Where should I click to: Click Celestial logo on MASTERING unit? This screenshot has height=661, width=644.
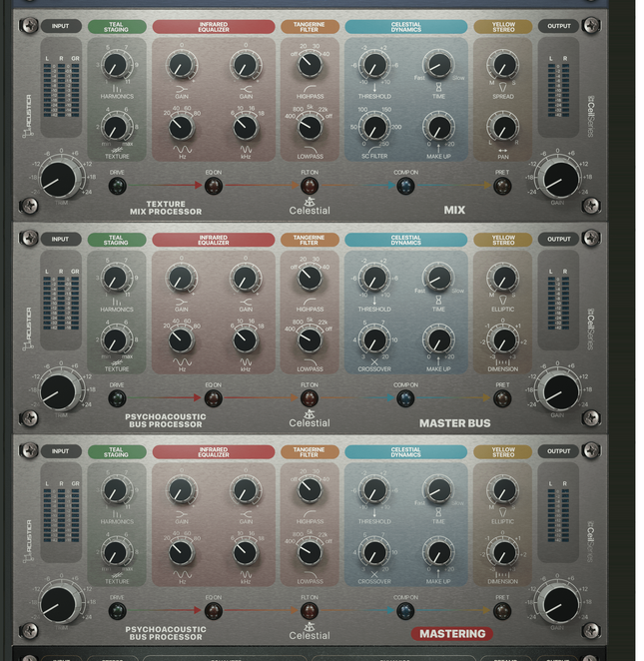(x=310, y=631)
